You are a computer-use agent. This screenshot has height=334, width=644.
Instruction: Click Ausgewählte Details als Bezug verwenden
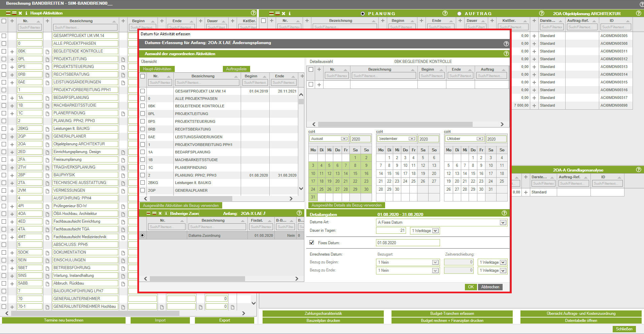tap(346, 205)
